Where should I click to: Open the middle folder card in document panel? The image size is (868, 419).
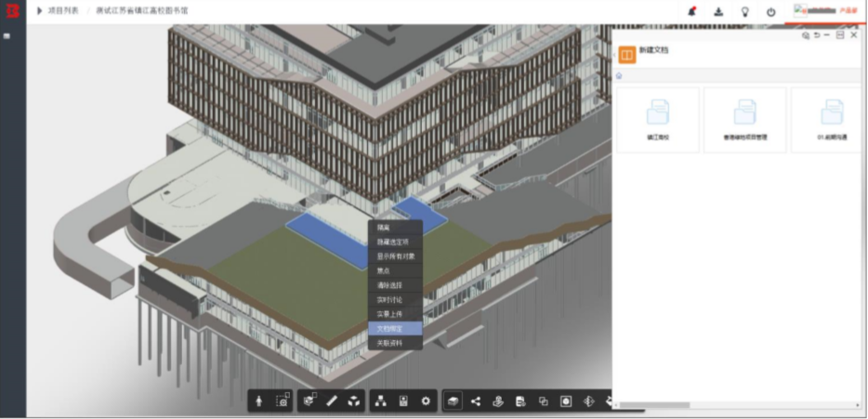pos(745,120)
